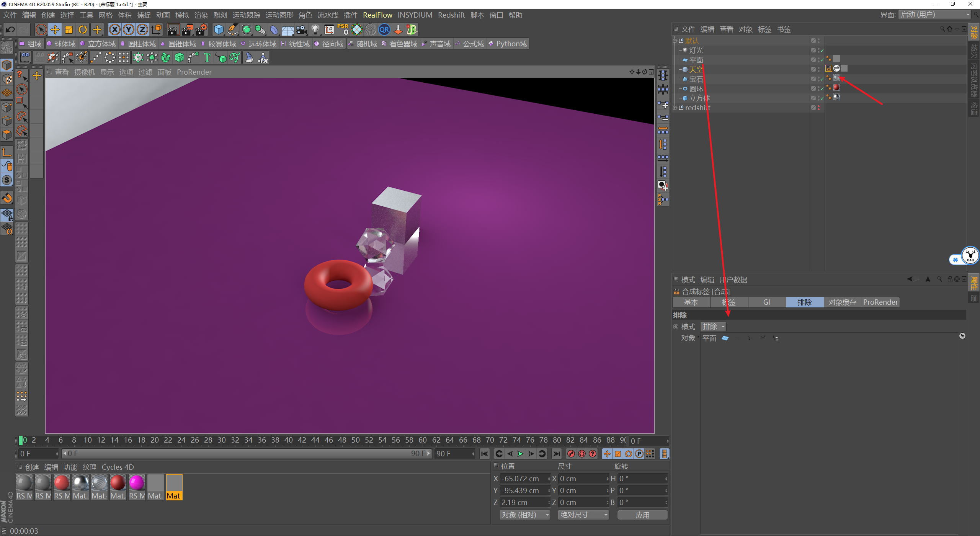The image size is (980, 536).
Task: Click the 应用 apply button
Action: pyautogui.click(x=642, y=515)
